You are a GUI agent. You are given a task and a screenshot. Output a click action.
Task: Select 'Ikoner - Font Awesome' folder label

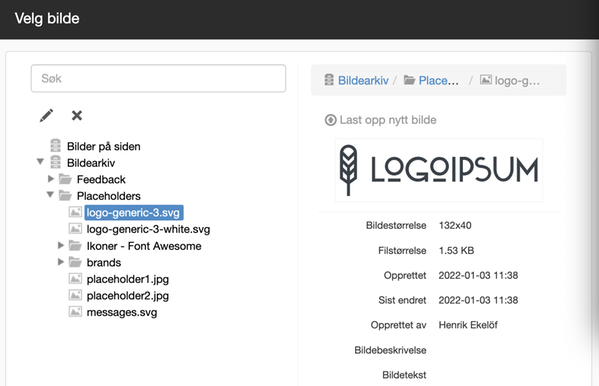pyautogui.click(x=144, y=246)
